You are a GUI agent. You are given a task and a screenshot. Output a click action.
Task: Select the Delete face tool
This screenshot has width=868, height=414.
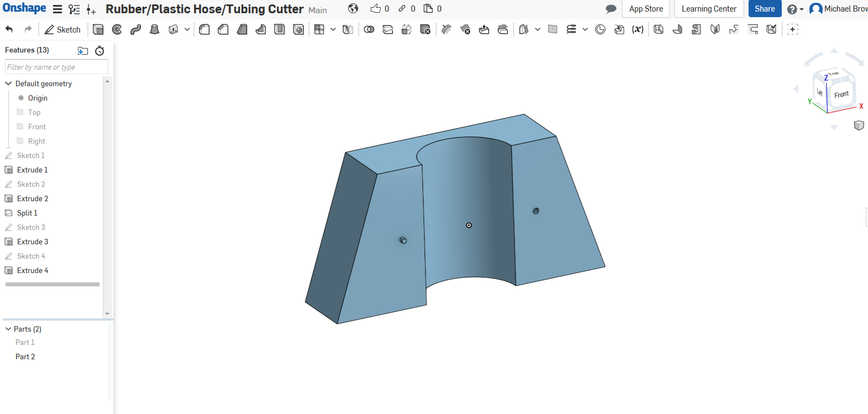[466, 29]
